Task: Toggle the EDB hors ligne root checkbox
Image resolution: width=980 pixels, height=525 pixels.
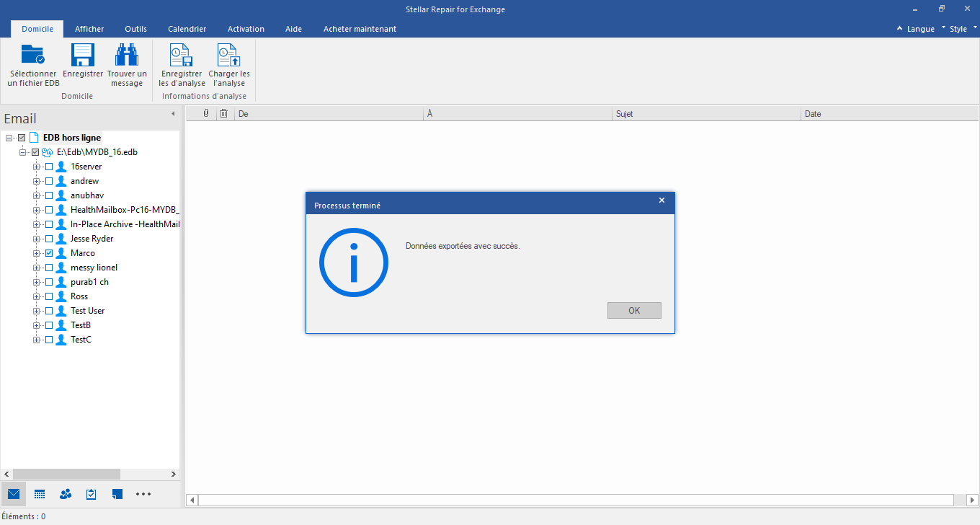Action: (22, 138)
